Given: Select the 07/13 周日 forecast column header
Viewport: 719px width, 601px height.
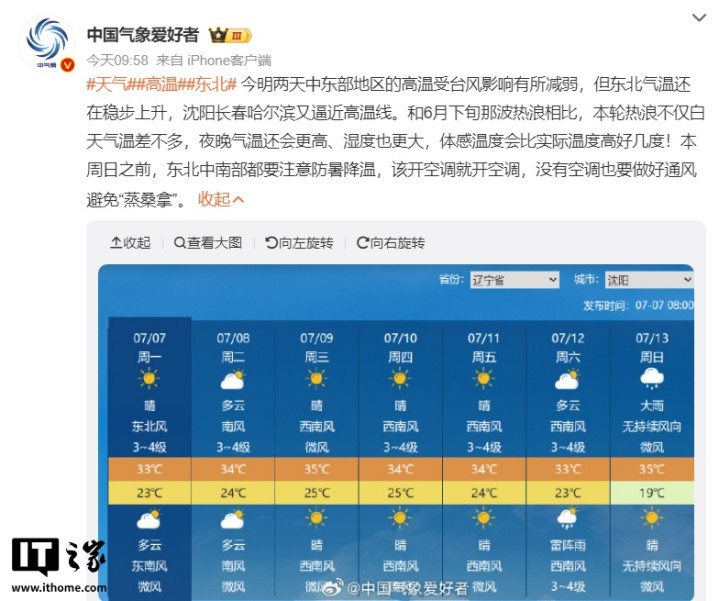Looking at the screenshot, I should tap(652, 347).
